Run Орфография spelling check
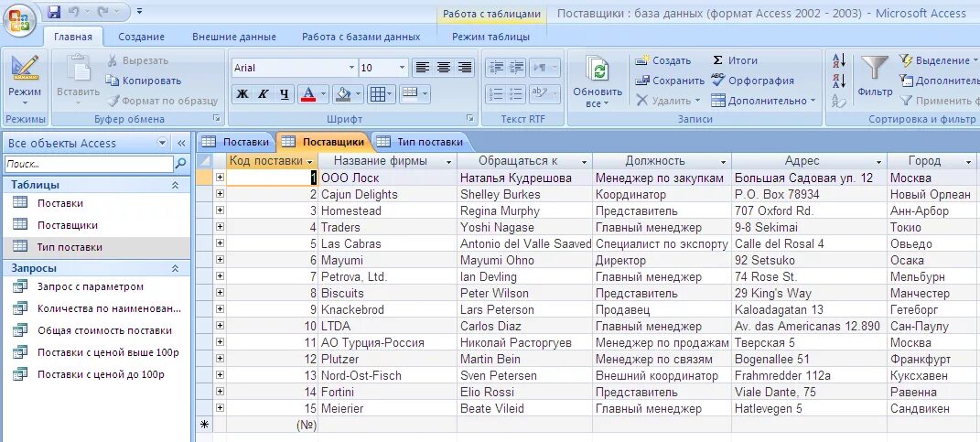The image size is (980, 442). coord(752,81)
